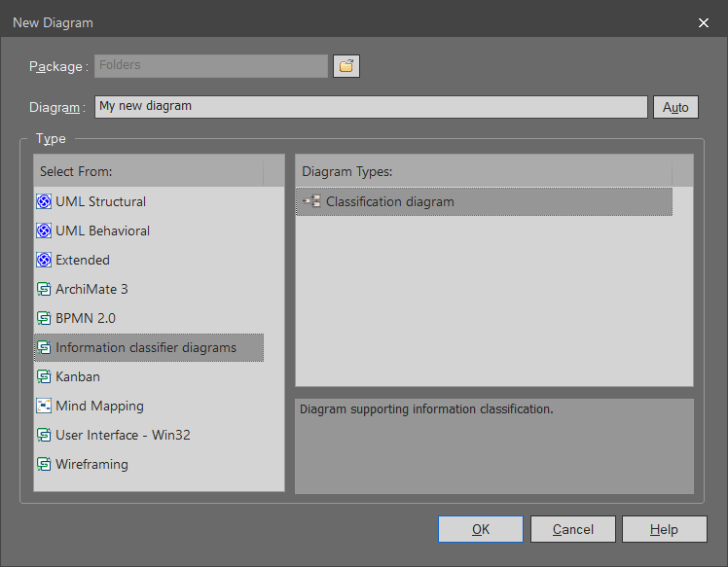Click the Mind Mapping icon
Viewport: 728px width, 567px height.
click(44, 407)
